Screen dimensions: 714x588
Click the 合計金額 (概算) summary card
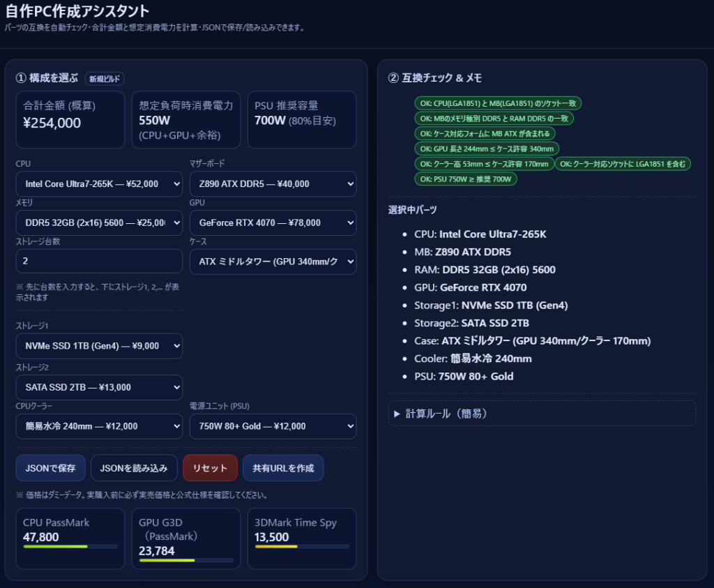click(70, 120)
